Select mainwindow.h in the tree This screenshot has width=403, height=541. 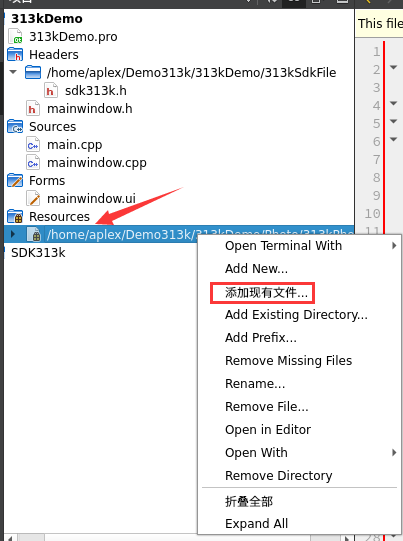pyautogui.click(x=90, y=109)
